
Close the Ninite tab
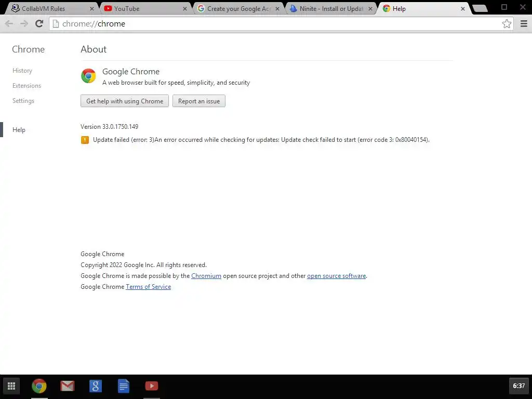[370, 9]
